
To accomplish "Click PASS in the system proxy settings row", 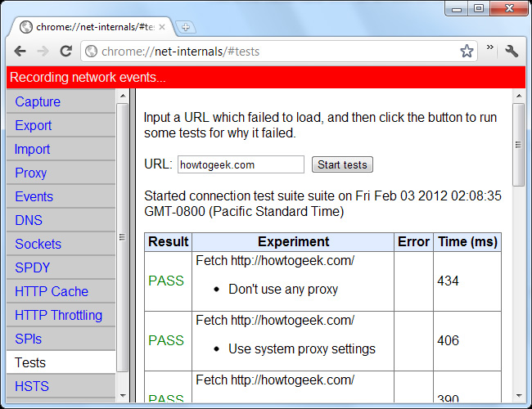I will coord(166,340).
